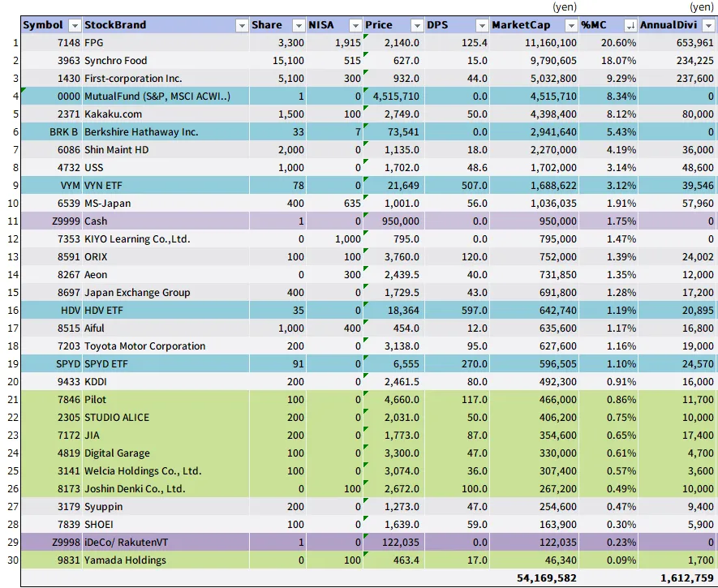
Task: Click the AnnualDivi total 1,612,759 cell
Action: point(678,578)
